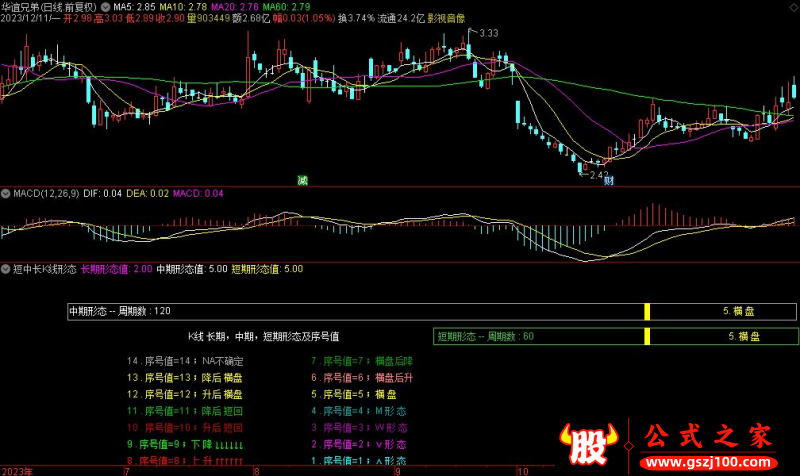Click the green 减 marker icon below the chart
Image resolution: width=800 pixels, height=476 pixels.
pos(302,181)
